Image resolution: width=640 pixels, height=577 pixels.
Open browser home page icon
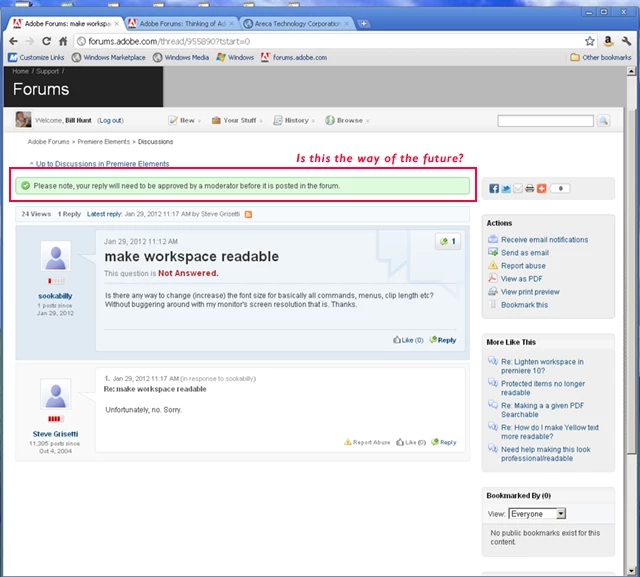[63, 41]
